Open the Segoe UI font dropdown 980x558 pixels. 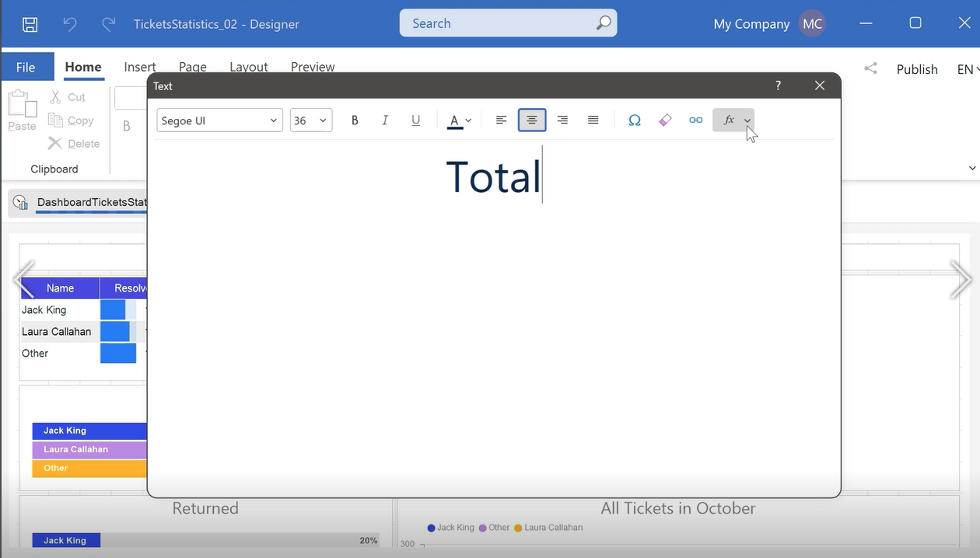point(220,120)
